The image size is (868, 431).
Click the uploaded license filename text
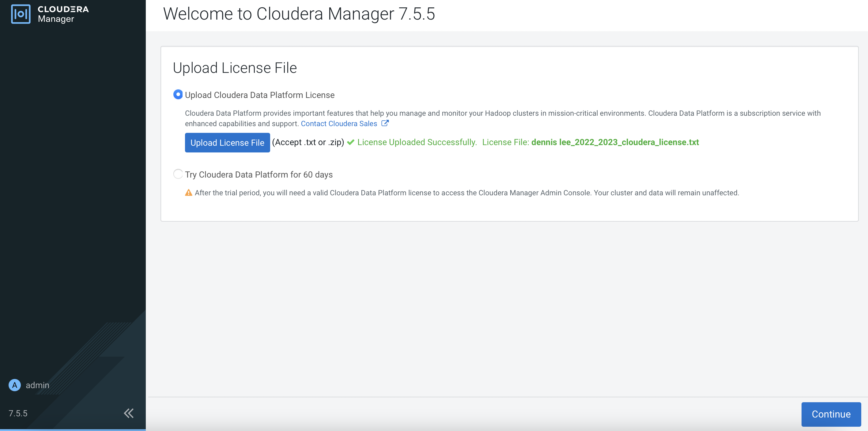point(615,142)
